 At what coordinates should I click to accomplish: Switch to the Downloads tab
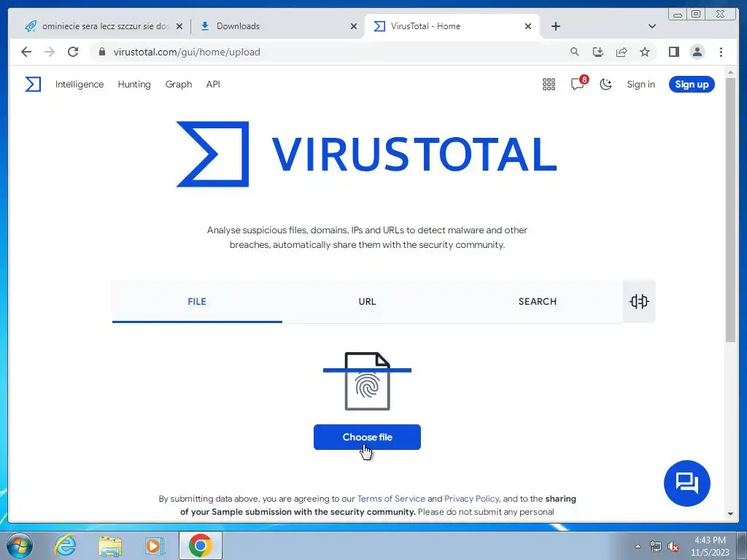click(x=277, y=26)
